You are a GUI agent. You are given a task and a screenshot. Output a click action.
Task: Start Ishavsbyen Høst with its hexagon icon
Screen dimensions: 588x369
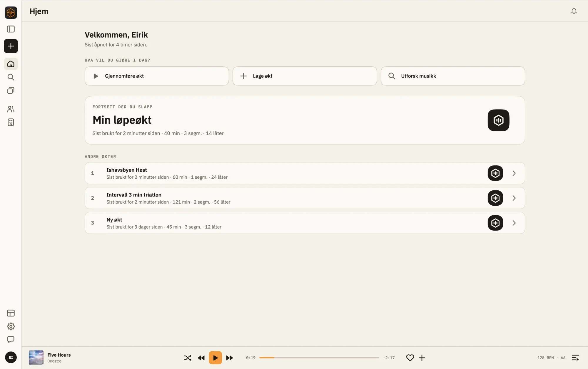[495, 173]
